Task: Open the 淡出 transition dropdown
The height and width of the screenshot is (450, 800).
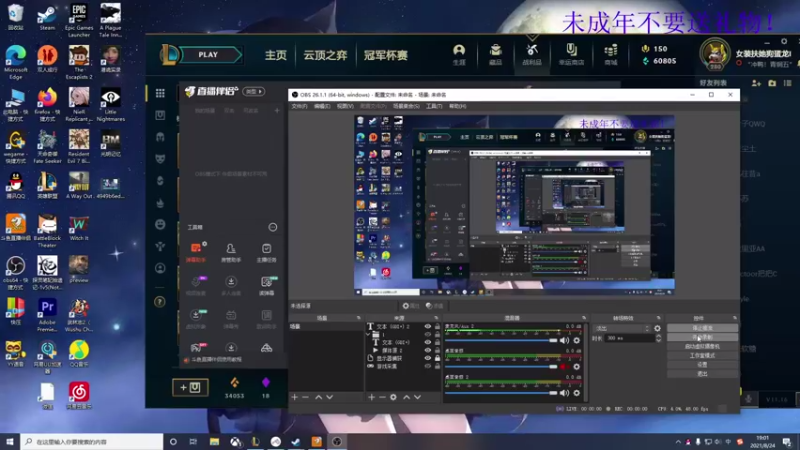Action: click(622, 329)
